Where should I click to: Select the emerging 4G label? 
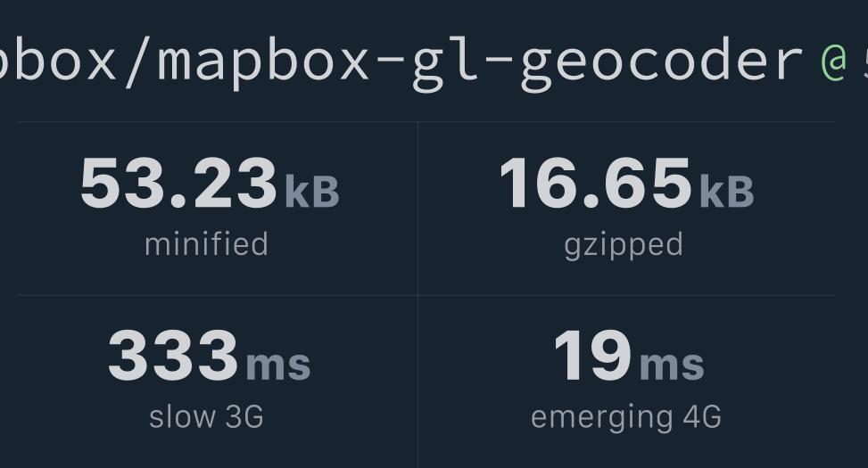click(626, 418)
